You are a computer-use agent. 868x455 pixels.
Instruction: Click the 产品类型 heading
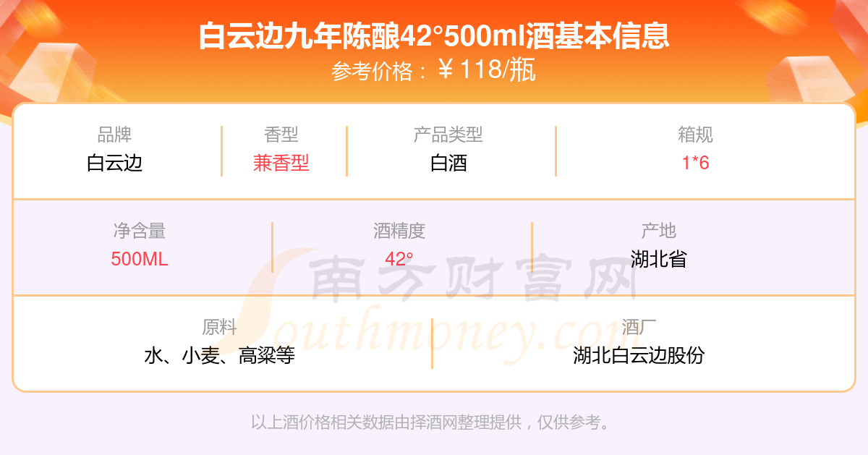point(448,135)
